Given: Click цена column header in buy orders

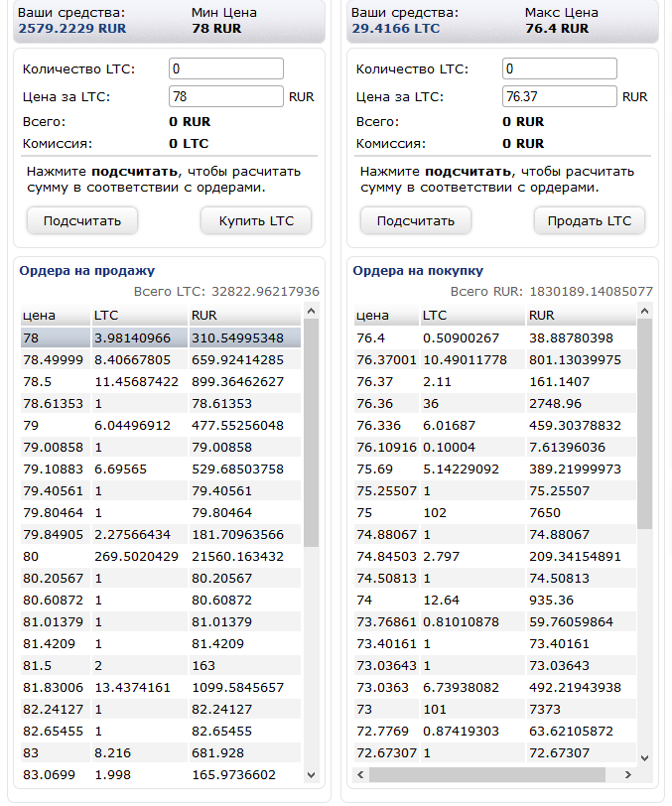Looking at the screenshot, I should coord(387,315).
